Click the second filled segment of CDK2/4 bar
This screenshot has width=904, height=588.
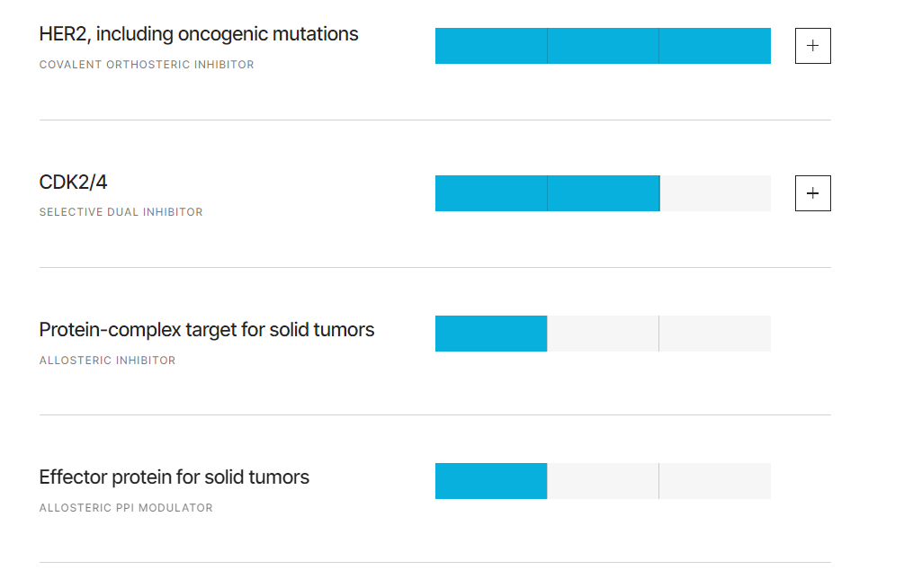[x=604, y=193]
